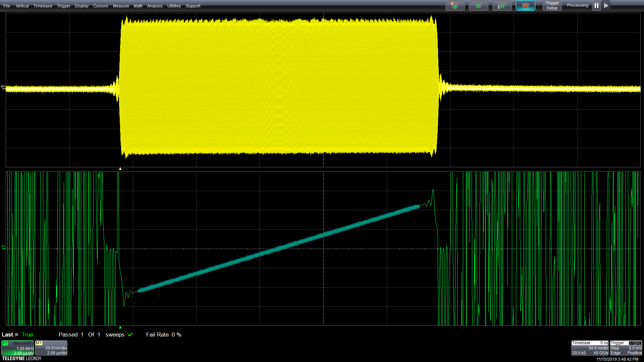Click the trigger delay marker under upper grid

(x=120, y=169)
